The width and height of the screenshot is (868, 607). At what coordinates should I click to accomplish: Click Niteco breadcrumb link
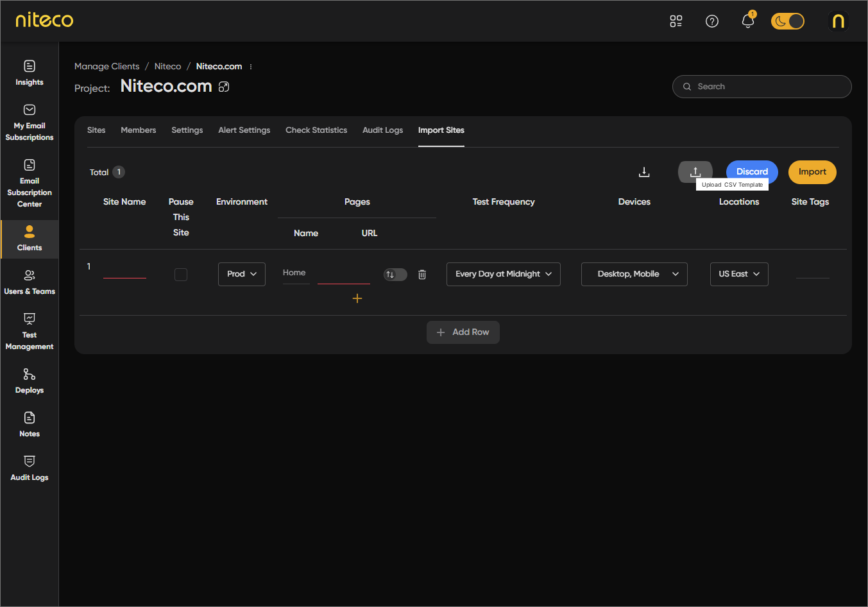[x=167, y=66]
